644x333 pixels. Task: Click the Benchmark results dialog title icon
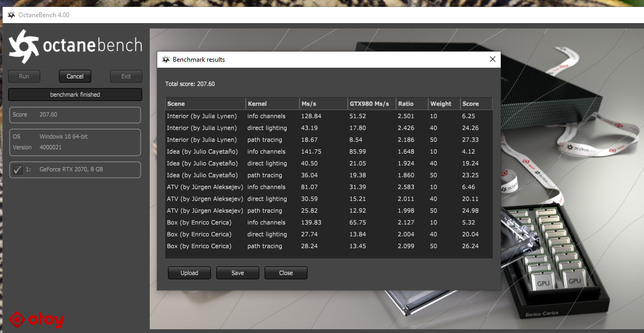point(166,60)
